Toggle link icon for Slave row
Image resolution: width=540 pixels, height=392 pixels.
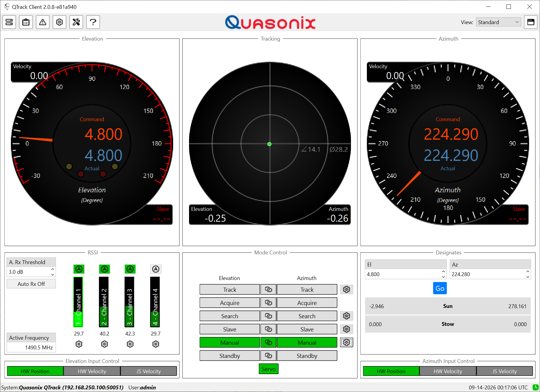(x=268, y=329)
